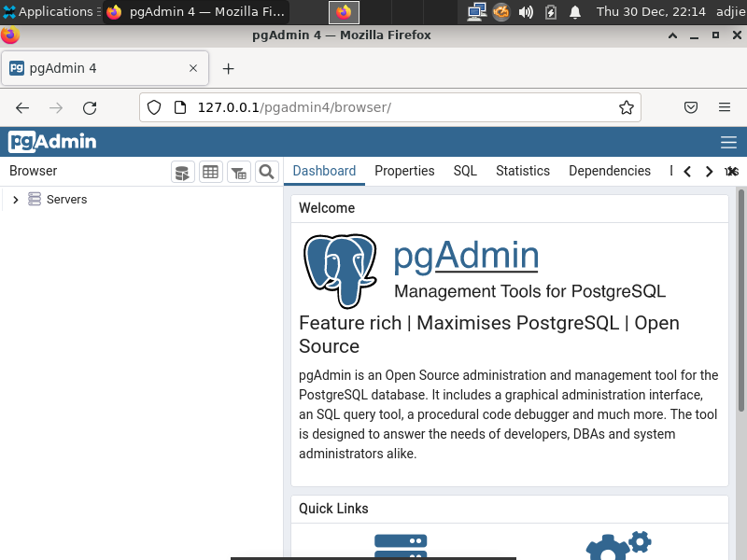747x560 pixels.
Task: Click 'Feature rich | Maximises PostgreSQL' headline
Action: click(x=488, y=334)
